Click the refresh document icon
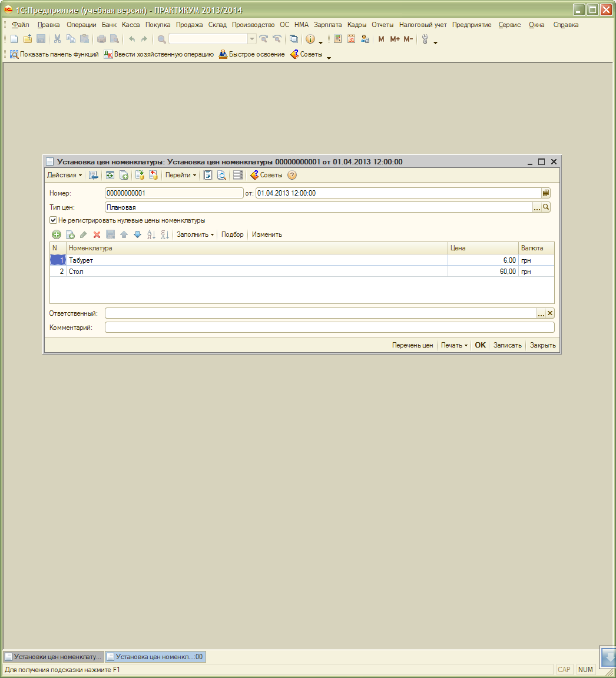Viewport: 616px width, 678px height. point(110,175)
